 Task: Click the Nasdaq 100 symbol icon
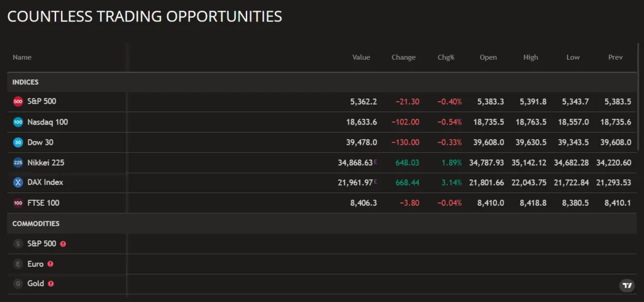18,122
